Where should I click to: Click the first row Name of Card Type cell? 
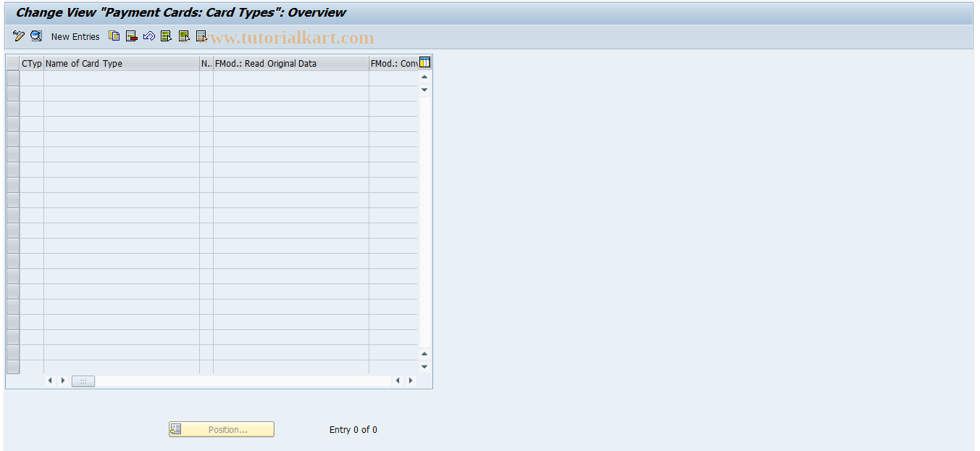tap(122, 78)
